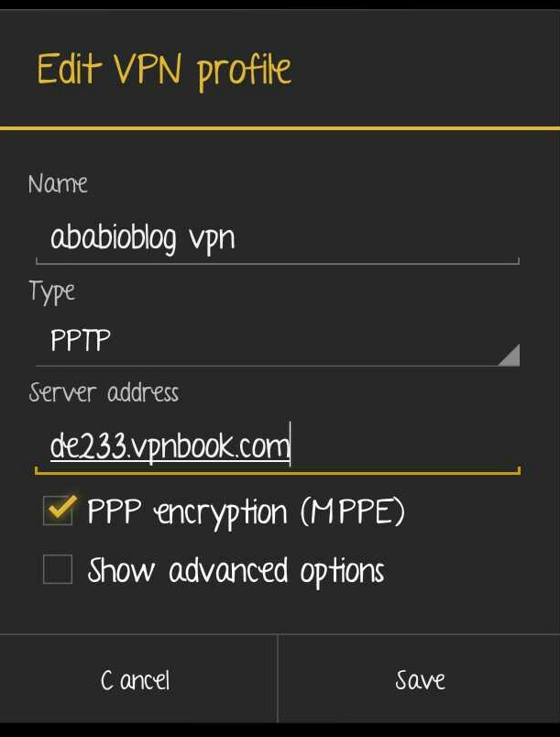Click the Server address label
This screenshot has width=560, height=737.
104,392
